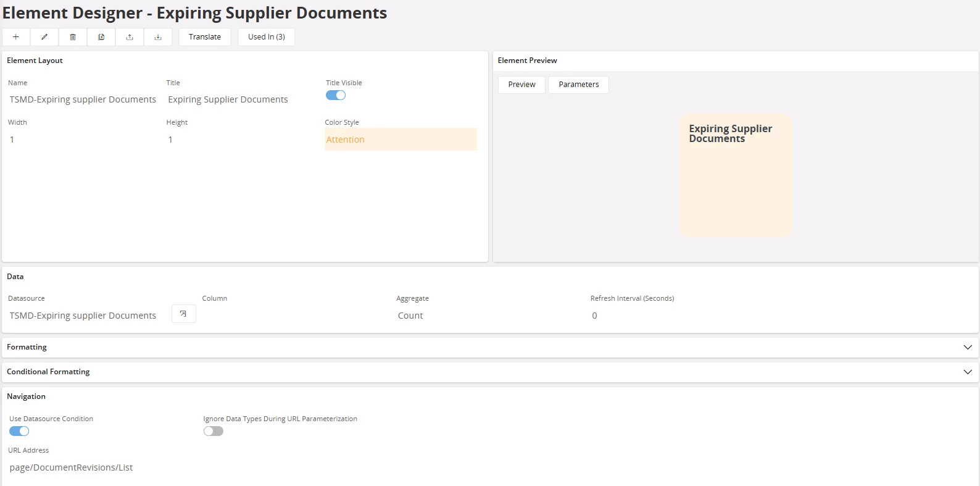Click the pencil edit icon

(x=44, y=37)
